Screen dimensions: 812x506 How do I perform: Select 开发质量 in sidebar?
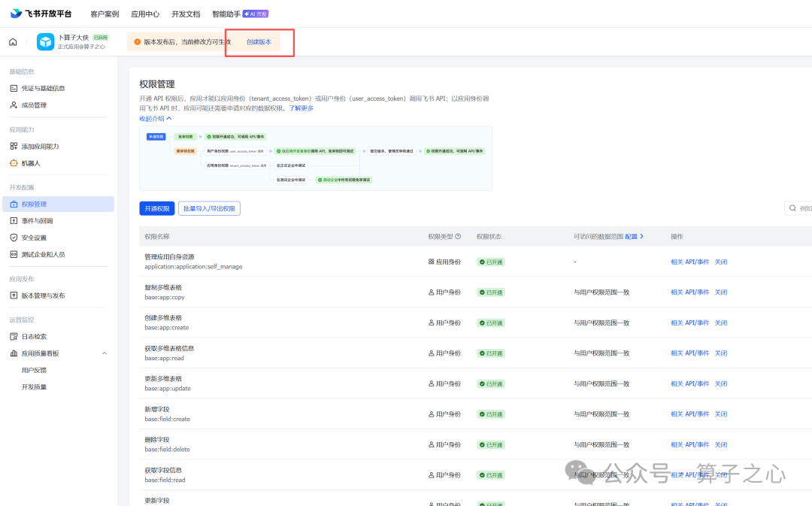[34, 387]
